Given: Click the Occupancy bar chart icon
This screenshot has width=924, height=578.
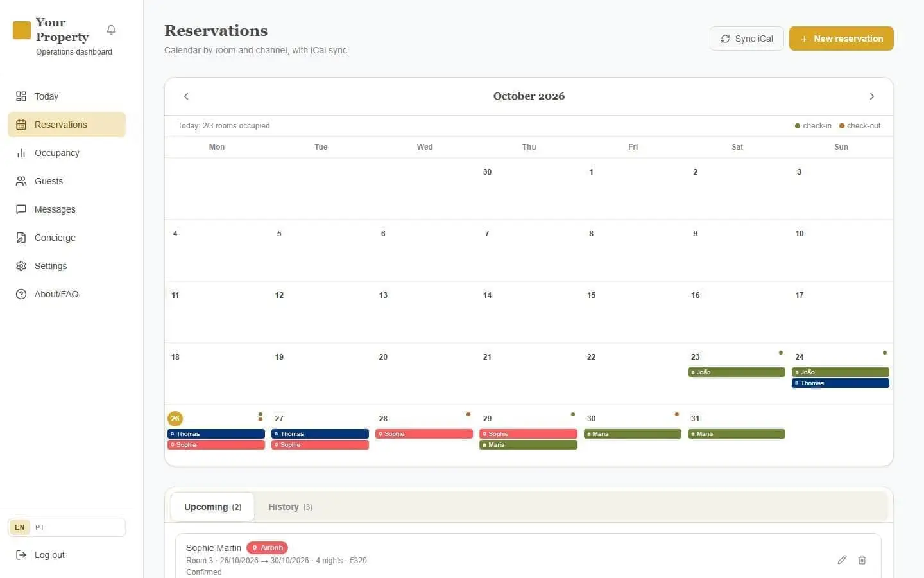Looking at the screenshot, I should click(21, 153).
